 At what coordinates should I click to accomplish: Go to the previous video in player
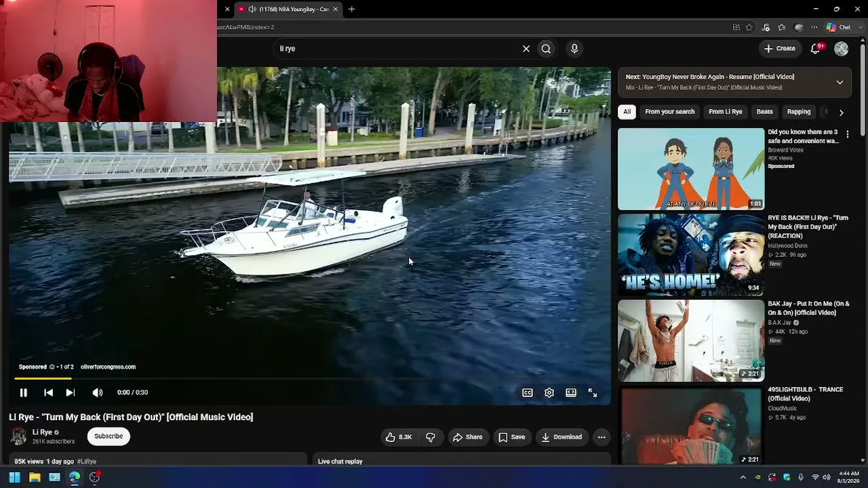(x=48, y=392)
